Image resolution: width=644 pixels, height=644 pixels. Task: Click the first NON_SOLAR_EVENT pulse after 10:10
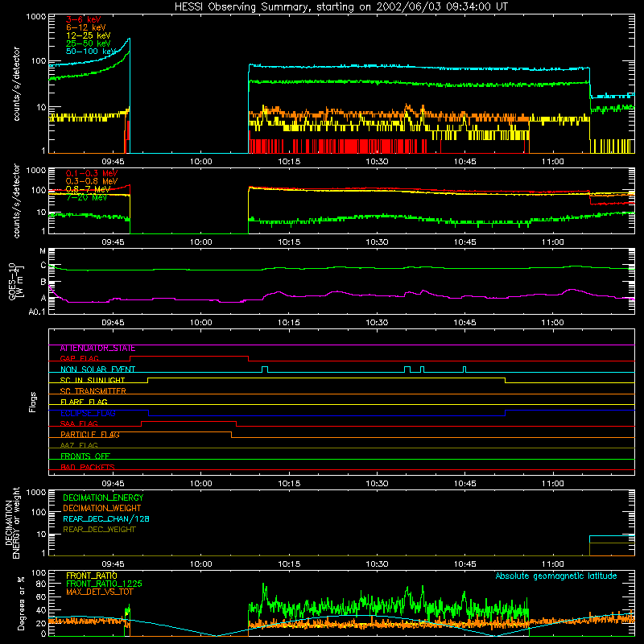pos(265,369)
